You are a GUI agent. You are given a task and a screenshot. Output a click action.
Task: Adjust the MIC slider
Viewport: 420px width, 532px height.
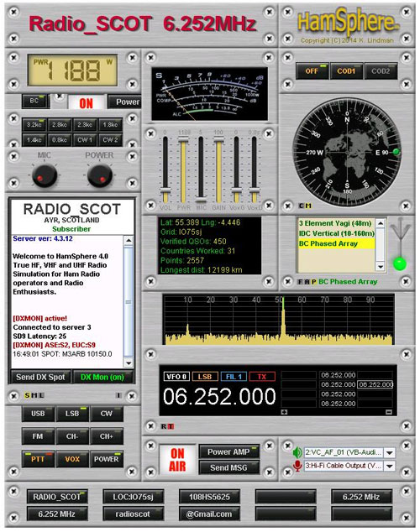click(201, 170)
